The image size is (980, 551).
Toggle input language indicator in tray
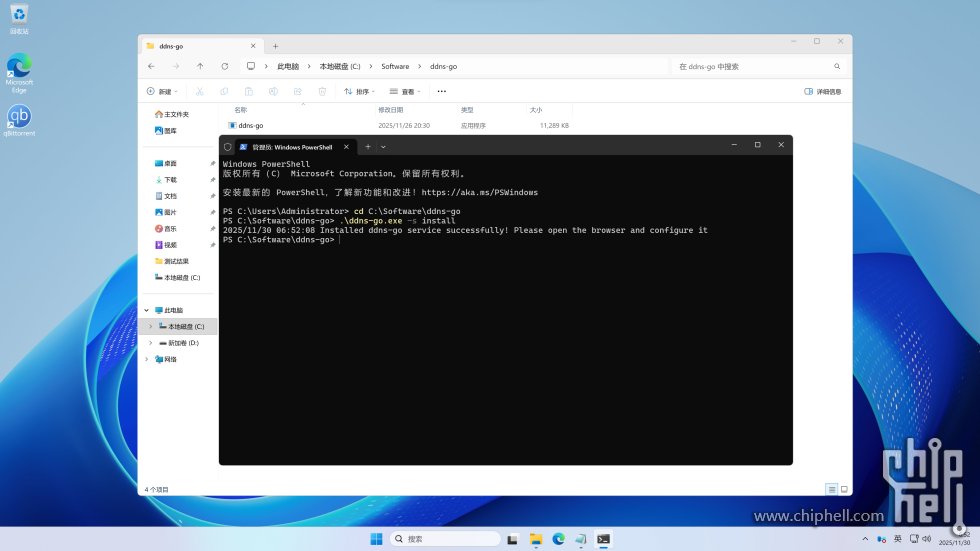pyautogui.click(x=897, y=539)
